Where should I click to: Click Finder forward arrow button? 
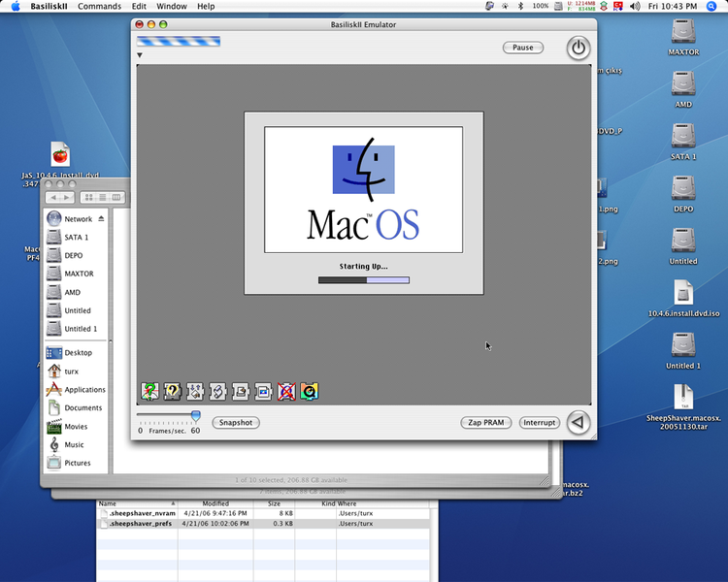click(67, 197)
